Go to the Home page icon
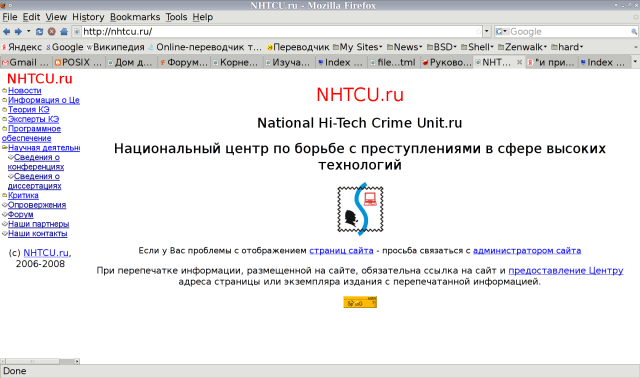The height and width of the screenshot is (378, 640). click(64, 31)
